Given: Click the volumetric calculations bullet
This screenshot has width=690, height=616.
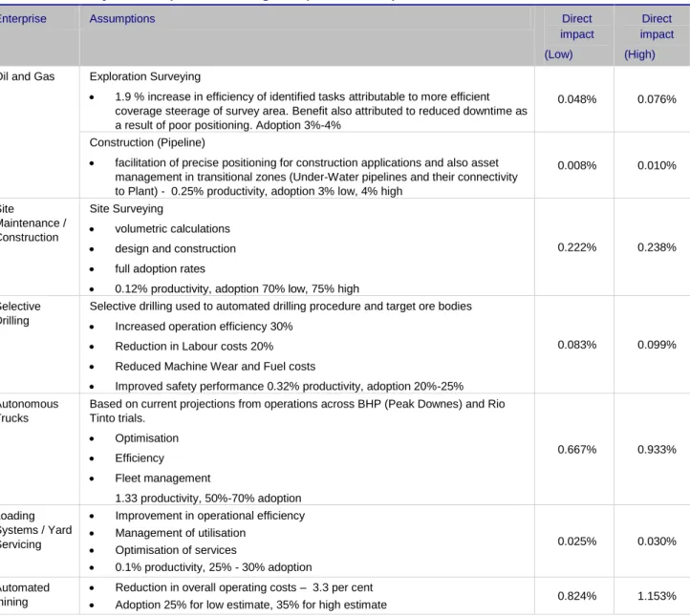Looking at the screenshot, I should (x=172, y=229).
